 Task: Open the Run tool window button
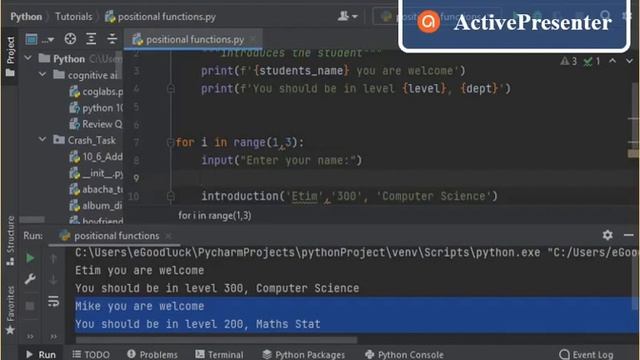tap(40, 354)
